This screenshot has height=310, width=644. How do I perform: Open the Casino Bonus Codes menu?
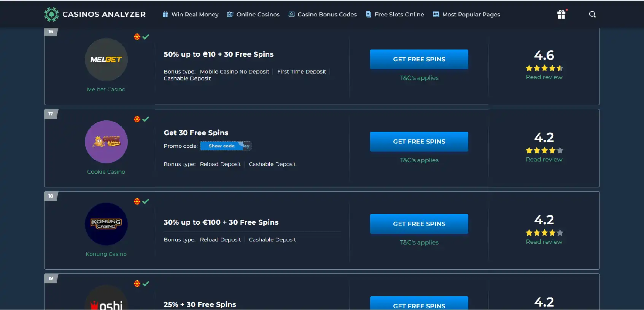pos(323,14)
